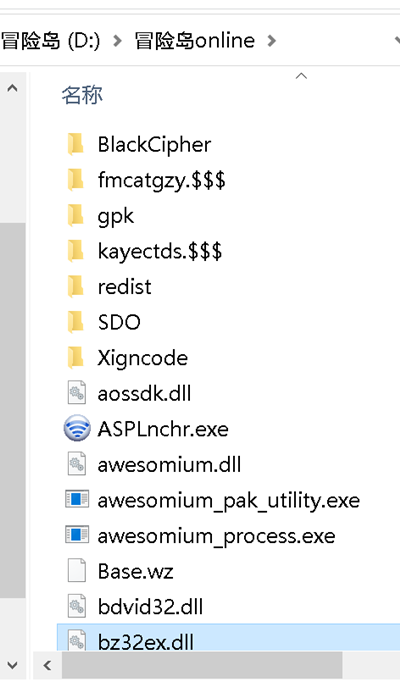
Task: Click the ASPLncher.exe wifi-style icon
Action: pyautogui.click(x=77, y=428)
